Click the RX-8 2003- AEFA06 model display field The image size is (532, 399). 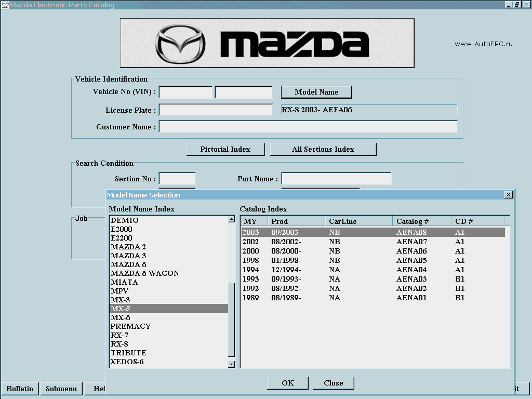pyautogui.click(x=369, y=110)
